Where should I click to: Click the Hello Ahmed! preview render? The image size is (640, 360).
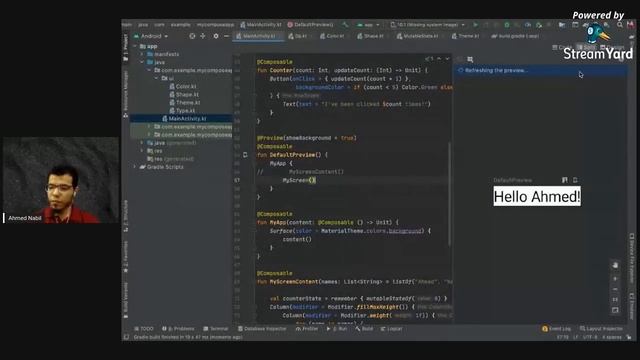(537, 196)
